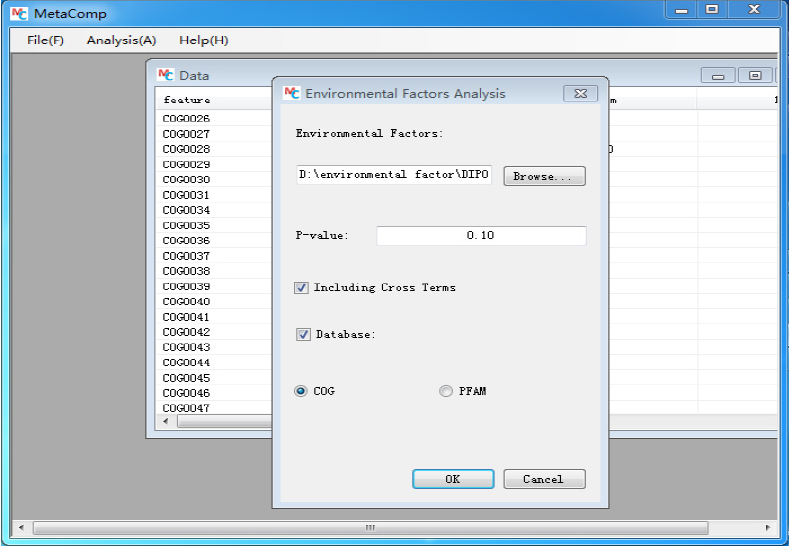Viewport: 789px width, 546px height.
Task: Click the environmental factors path field
Action: click(x=394, y=175)
